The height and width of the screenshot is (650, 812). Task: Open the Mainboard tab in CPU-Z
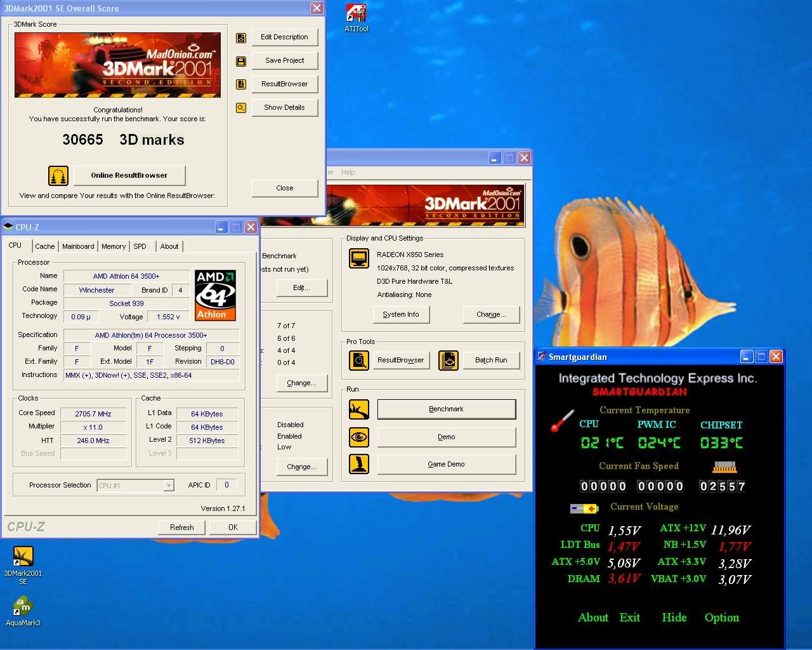coord(78,246)
